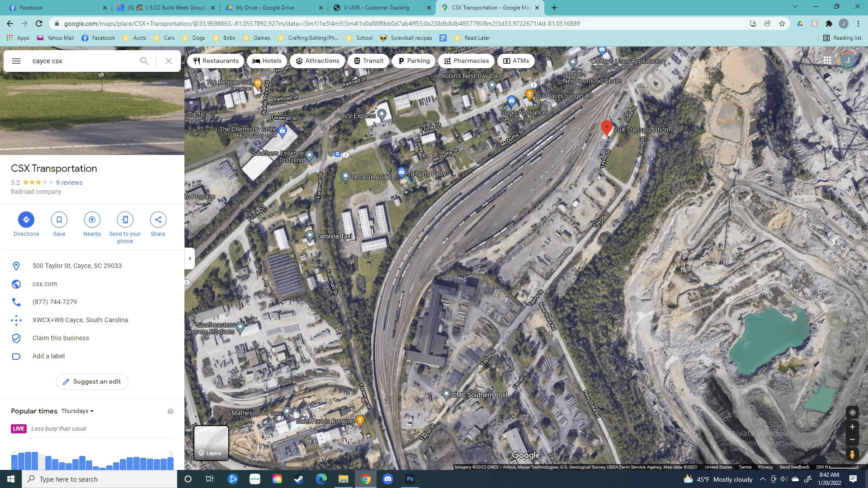
Task: Open Discord from the taskbar
Action: pyautogui.click(x=388, y=479)
